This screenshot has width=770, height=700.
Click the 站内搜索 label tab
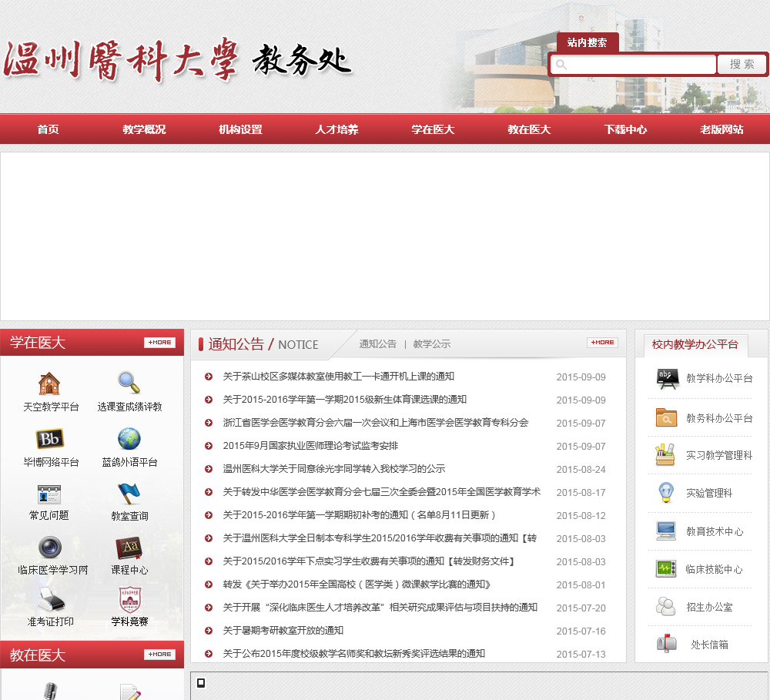point(588,42)
